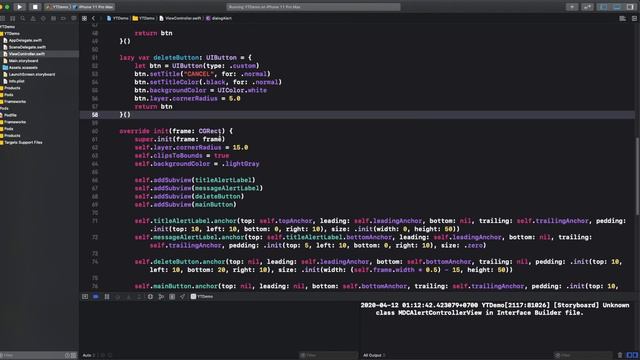Open the issue navigator warning tab
The width and height of the screenshot is (640, 360).
33,18
